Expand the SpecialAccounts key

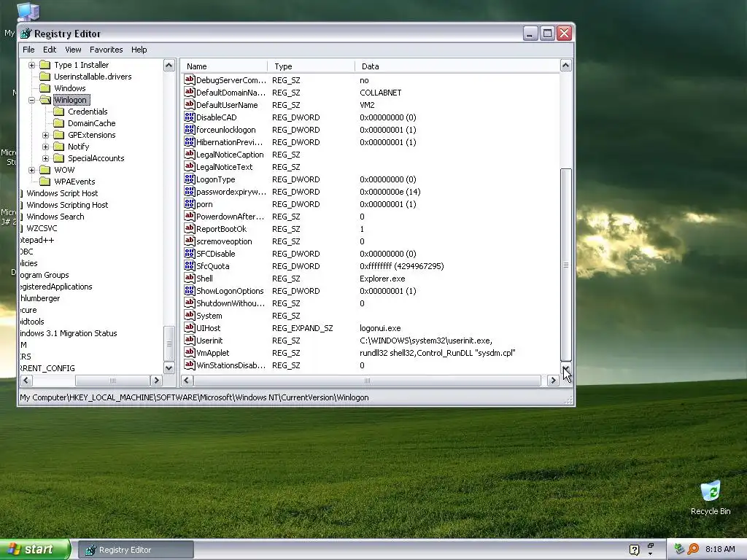click(x=45, y=158)
